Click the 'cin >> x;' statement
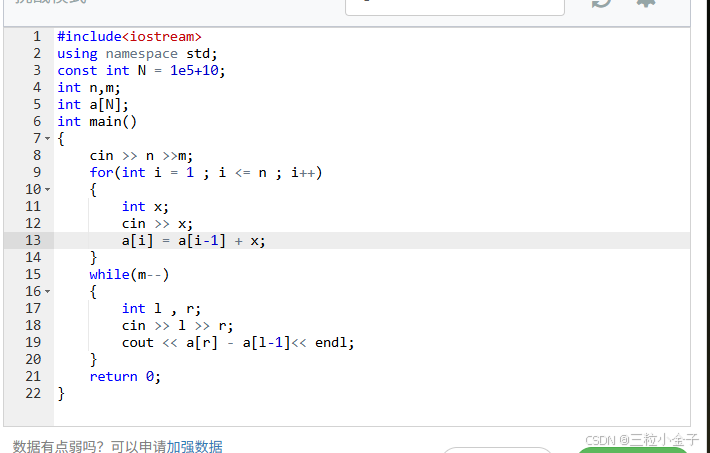This screenshot has width=710, height=453. (x=157, y=224)
